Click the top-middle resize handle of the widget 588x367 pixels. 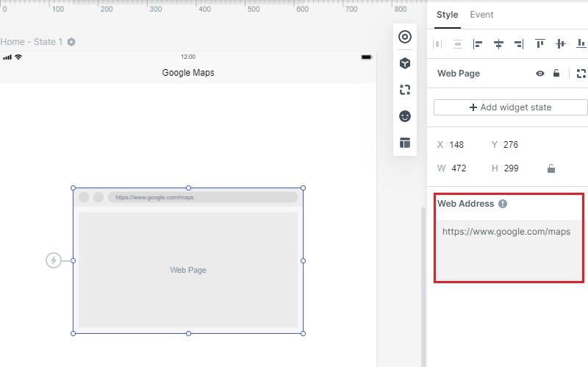[x=188, y=188]
